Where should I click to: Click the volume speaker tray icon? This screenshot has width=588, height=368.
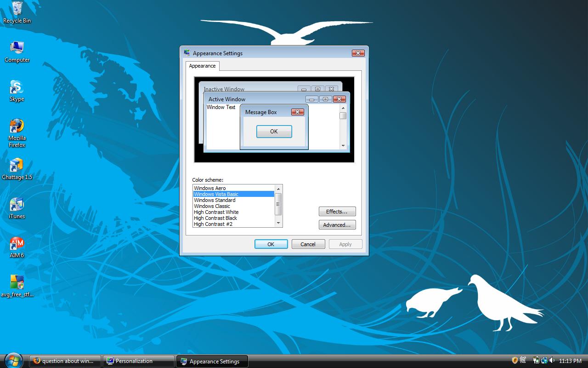tap(552, 361)
